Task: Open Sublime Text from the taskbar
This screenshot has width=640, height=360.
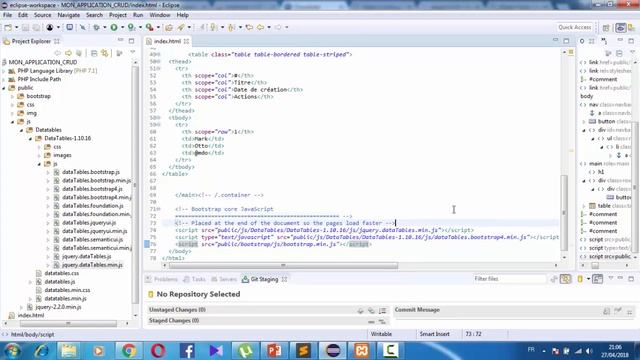Action: pos(303,351)
